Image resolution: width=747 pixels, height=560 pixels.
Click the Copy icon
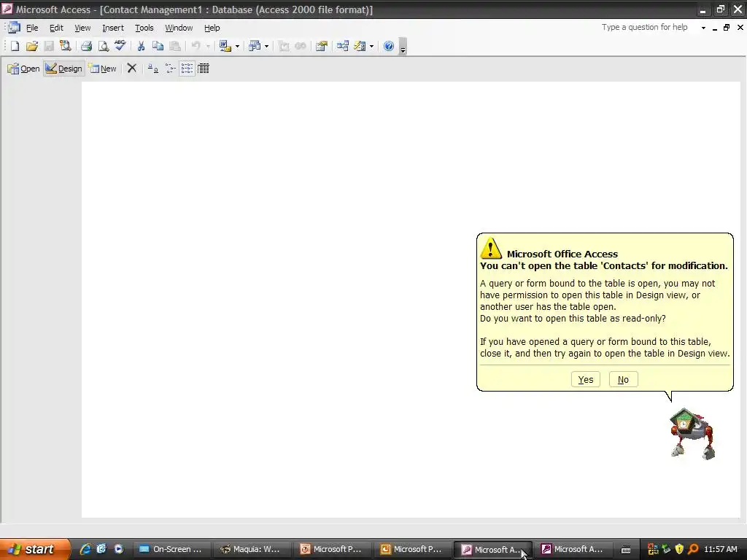tap(158, 46)
